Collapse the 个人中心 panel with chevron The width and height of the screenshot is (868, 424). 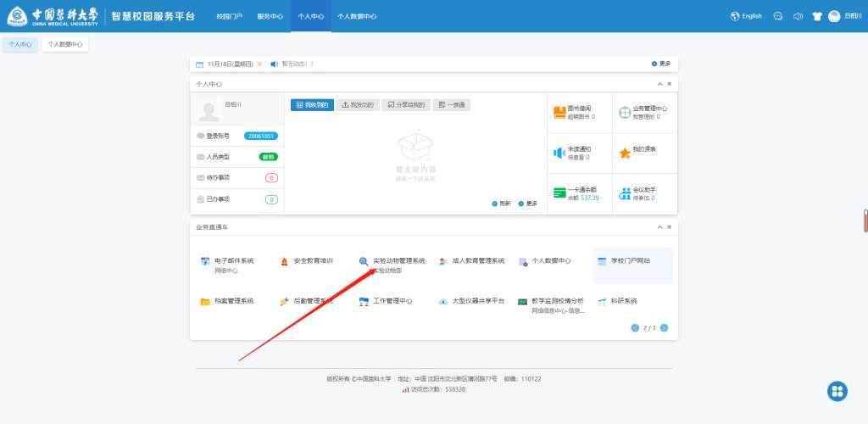click(659, 84)
